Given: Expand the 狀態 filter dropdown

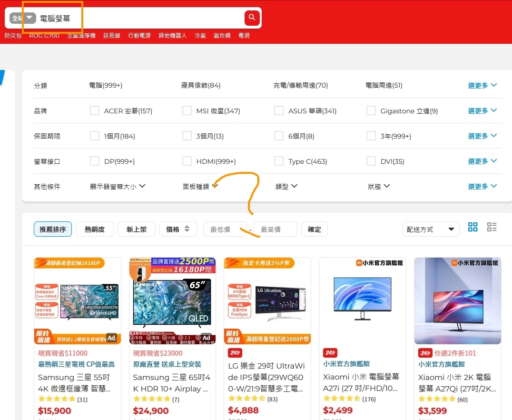Looking at the screenshot, I should [379, 186].
